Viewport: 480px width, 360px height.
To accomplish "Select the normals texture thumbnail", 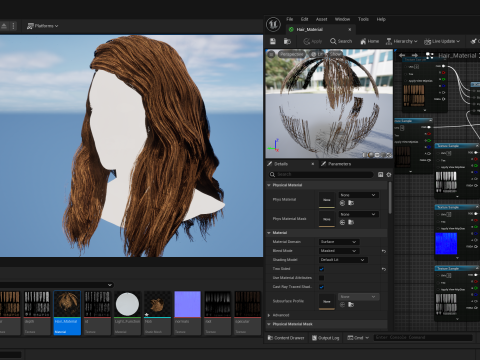I will pyautogui.click(x=187, y=313).
